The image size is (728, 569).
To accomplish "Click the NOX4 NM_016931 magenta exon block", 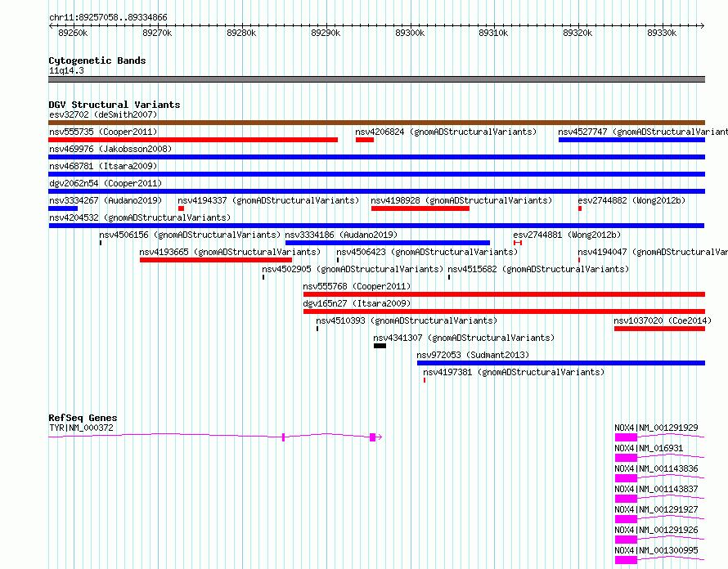I will click(x=626, y=458).
